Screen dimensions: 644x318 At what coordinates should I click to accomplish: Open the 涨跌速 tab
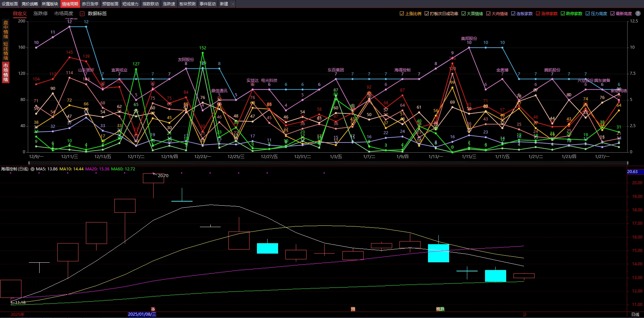(x=169, y=4)
